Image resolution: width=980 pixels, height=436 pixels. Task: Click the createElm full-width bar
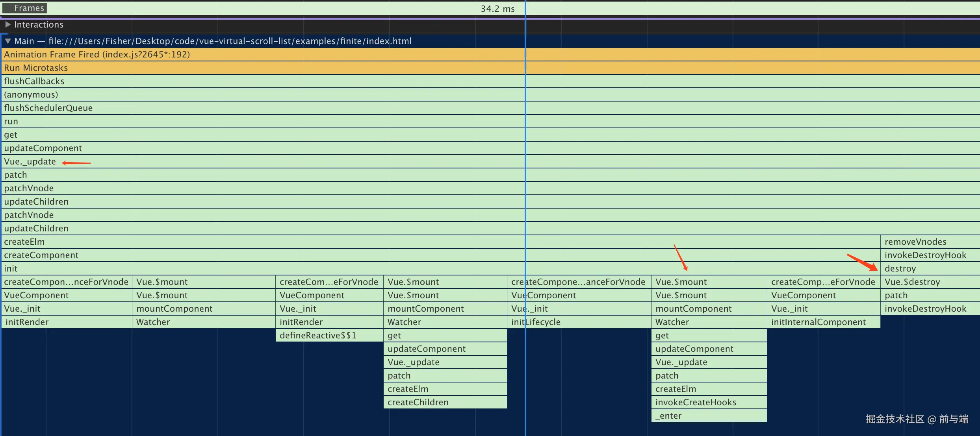[x=24, y=242]
